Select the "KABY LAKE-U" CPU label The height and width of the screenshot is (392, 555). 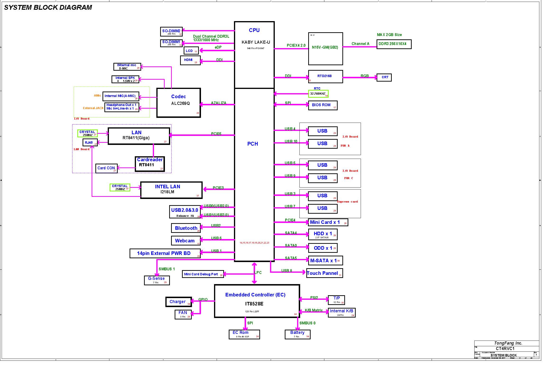256,42
